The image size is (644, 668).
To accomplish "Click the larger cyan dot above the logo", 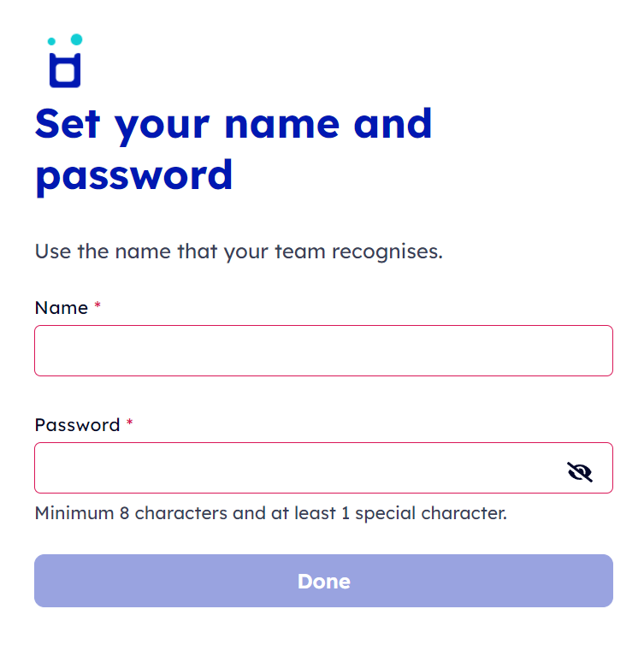I will pyautogui.click(x=77, y=39).
